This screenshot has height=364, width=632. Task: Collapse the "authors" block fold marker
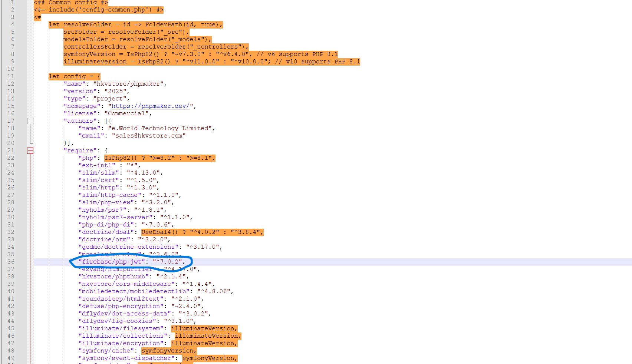pyautogui.click(x=30, y=121)
